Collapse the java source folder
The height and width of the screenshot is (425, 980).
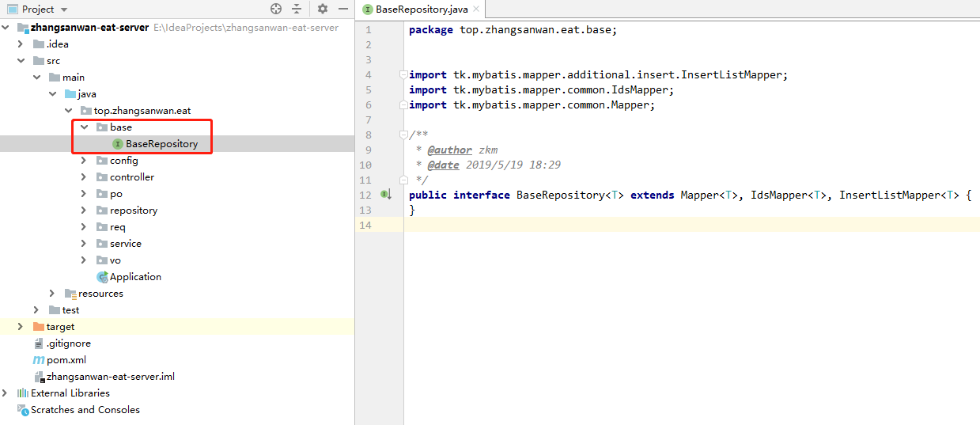pos(52,93)
